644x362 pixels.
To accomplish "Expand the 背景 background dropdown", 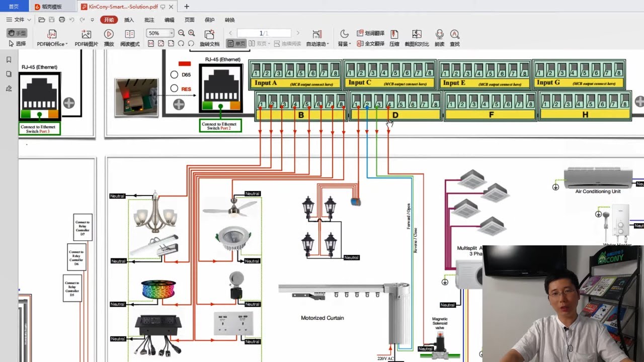I will click(344, 44).
